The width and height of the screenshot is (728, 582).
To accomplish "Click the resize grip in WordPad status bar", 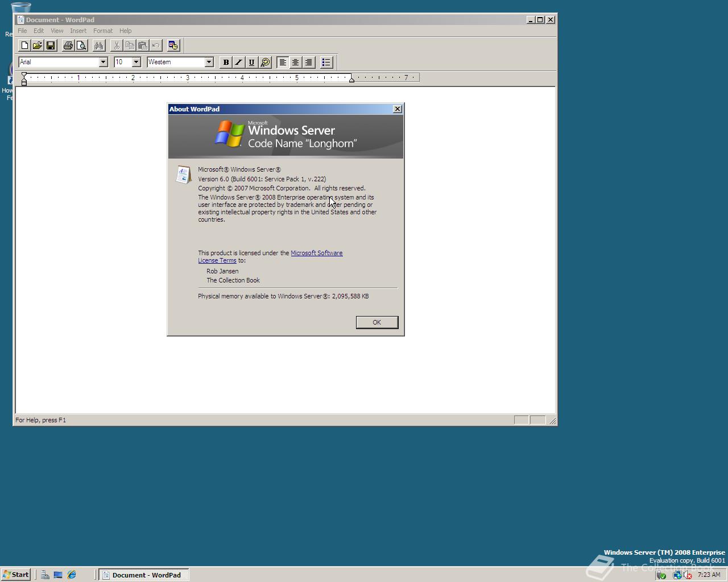I will coord(552,421).
